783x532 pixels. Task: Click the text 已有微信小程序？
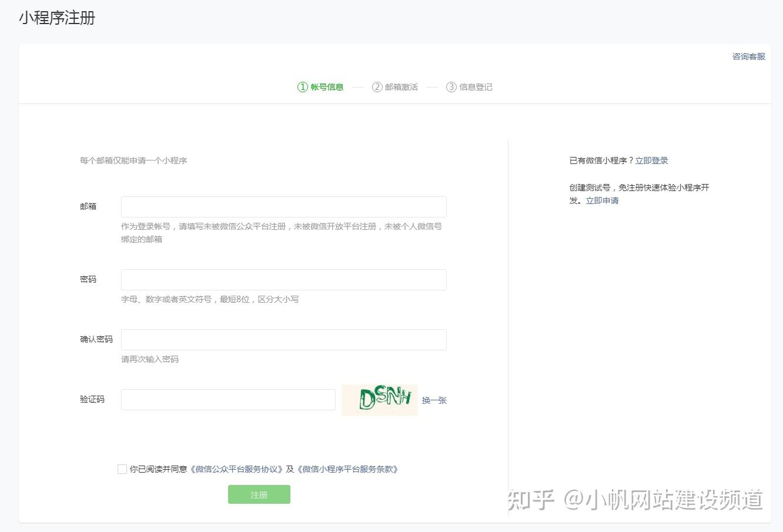(602, 160)
